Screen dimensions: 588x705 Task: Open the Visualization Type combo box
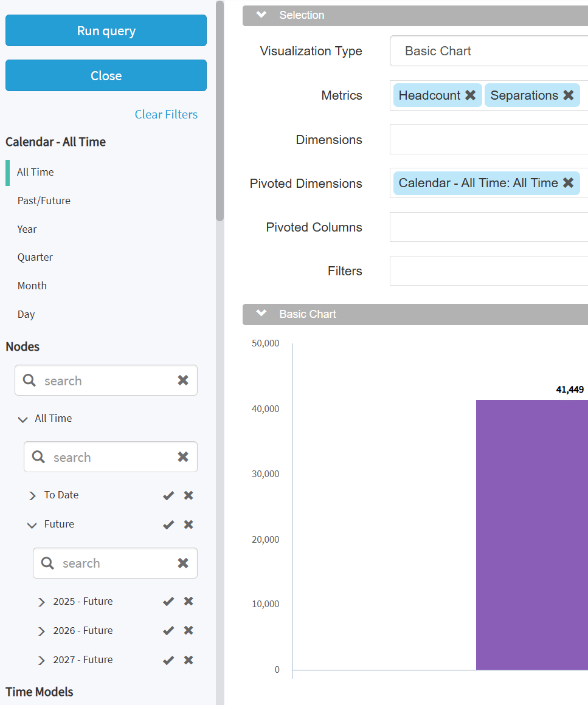488,51
